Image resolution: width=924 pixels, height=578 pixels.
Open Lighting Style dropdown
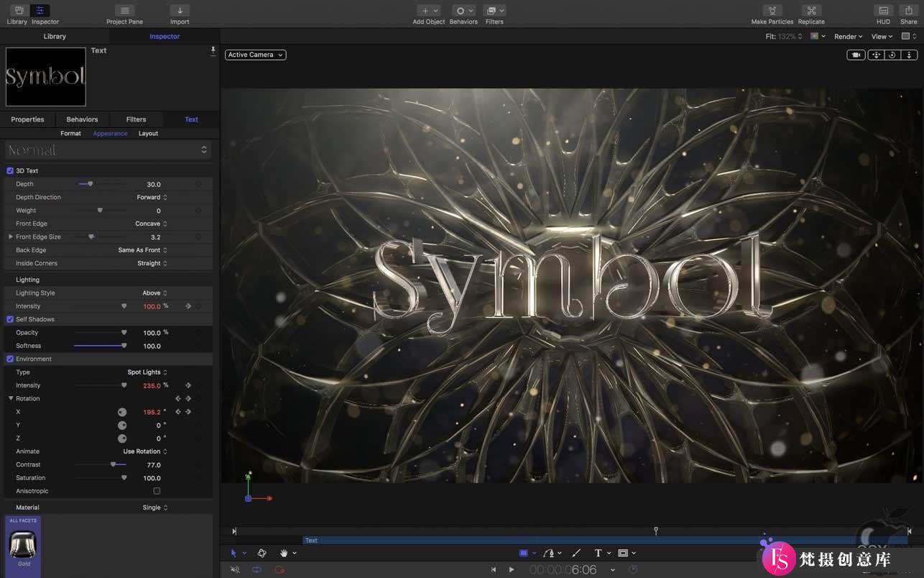[154, 293]
